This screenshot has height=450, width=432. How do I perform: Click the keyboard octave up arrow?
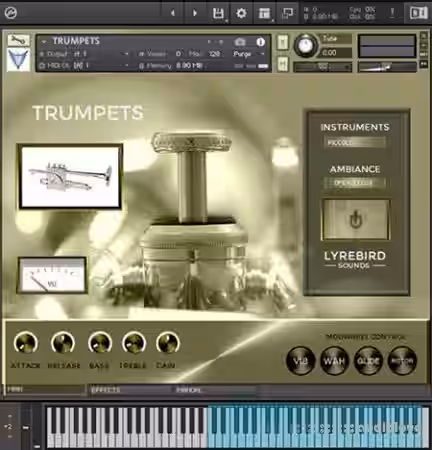(10, 416)
